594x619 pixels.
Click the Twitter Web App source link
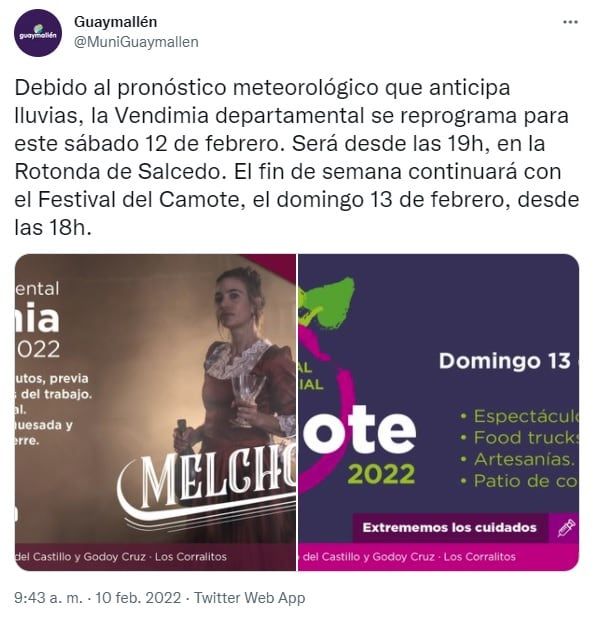(x=249, y=598)
